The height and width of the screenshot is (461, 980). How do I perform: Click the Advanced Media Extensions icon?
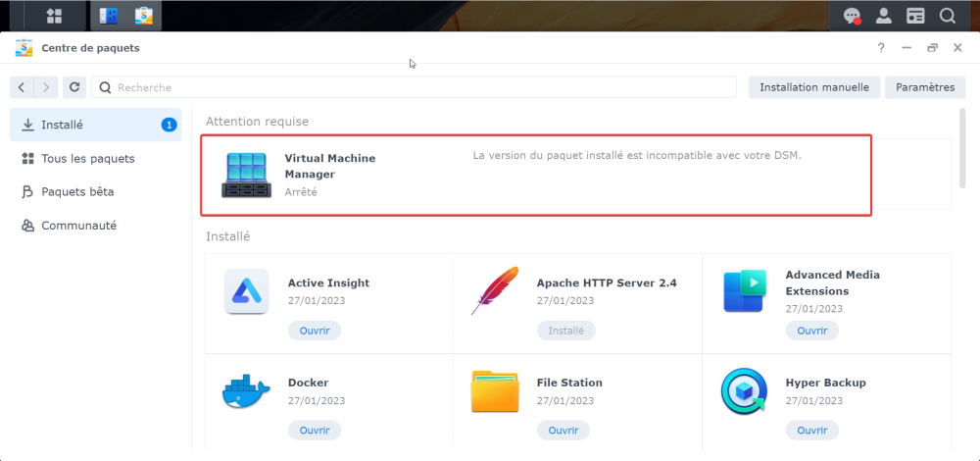point(745,291)
